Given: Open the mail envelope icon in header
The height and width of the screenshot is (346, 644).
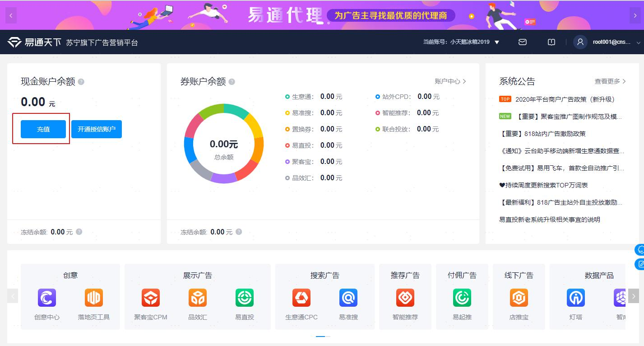Looking at the screenshot, I should click(x=523, y=42).
